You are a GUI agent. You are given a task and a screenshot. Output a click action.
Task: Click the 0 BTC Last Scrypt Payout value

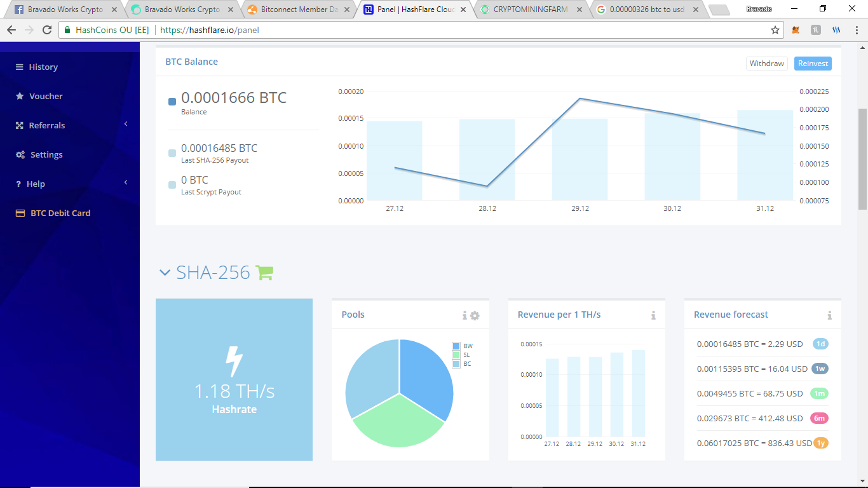tap(194, 180)
